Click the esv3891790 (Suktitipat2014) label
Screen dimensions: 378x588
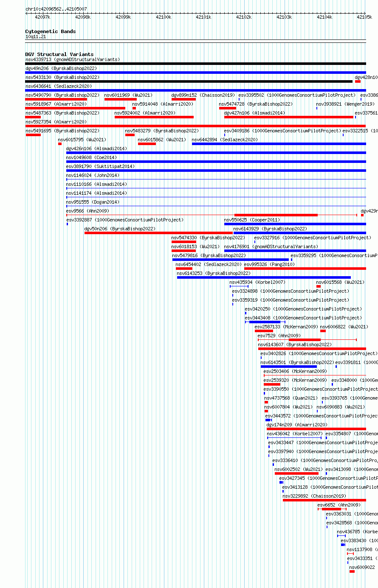pos(100,166)
